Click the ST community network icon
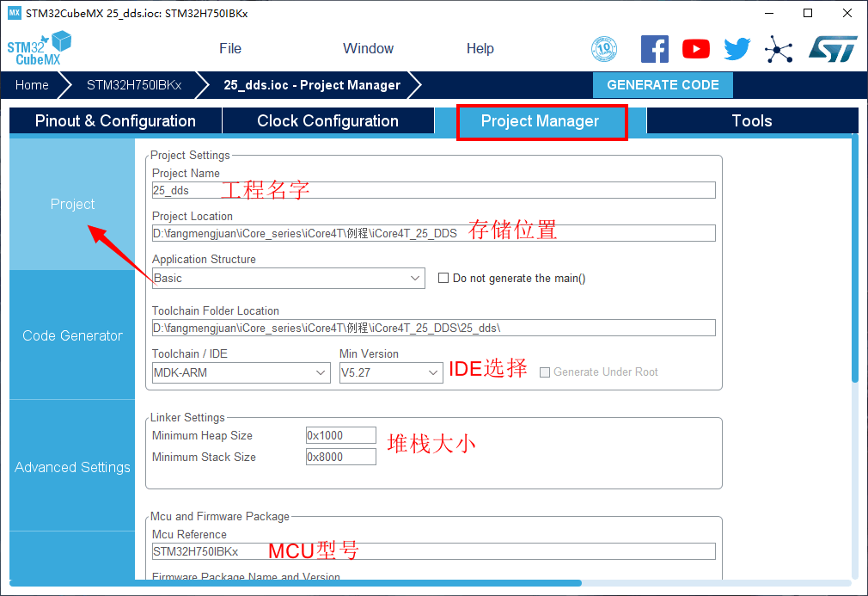This screenshot has height=596, width=868. coord(779,49)
